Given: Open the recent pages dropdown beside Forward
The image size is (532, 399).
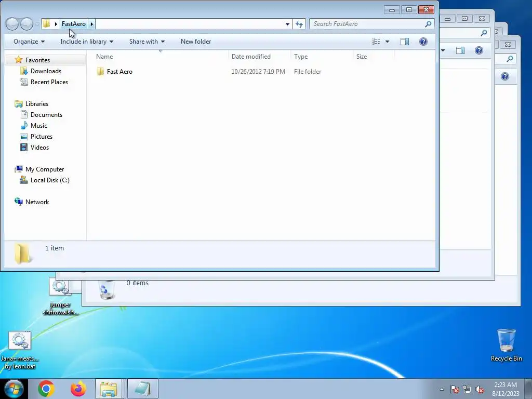Looking at the screenshot, I should [x=37, y=24].
